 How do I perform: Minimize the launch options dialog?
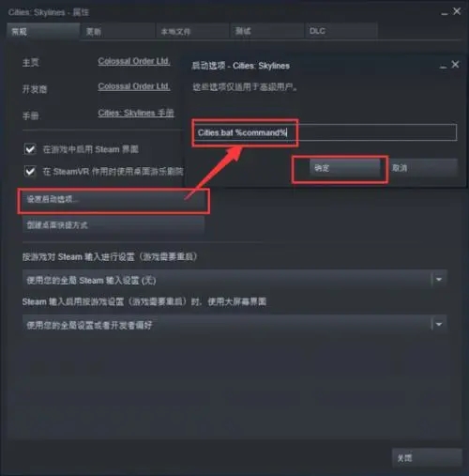pos(443,67)
